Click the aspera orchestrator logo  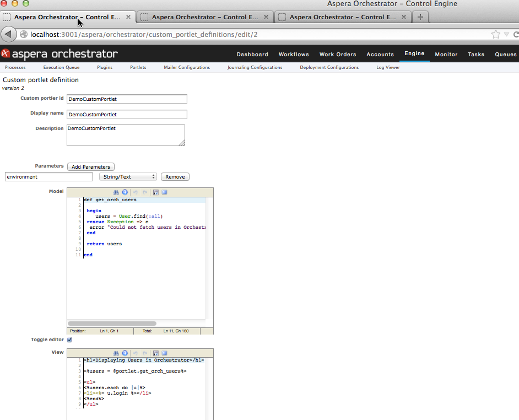(x=60, y=54)
